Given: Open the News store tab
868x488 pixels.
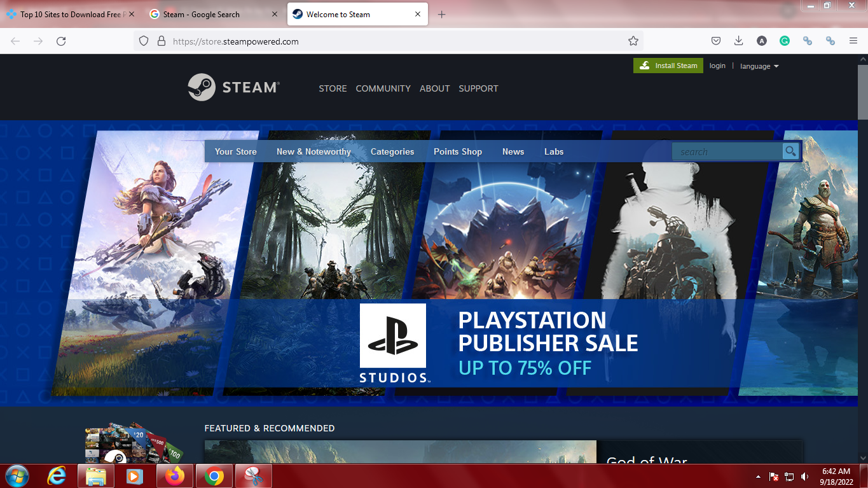Looking at the screenshot, I should coord(513,151).
